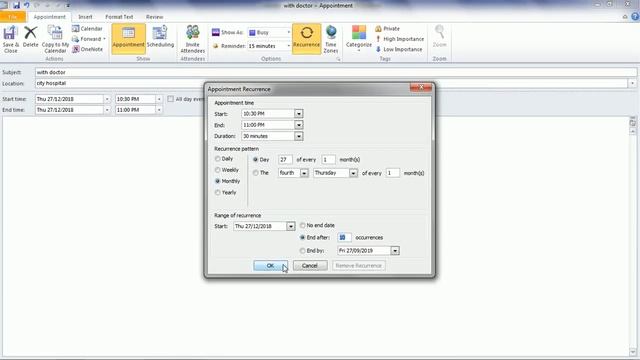Open the Time Zones icon
Screen dimensions: 640x360
point(331,39)
